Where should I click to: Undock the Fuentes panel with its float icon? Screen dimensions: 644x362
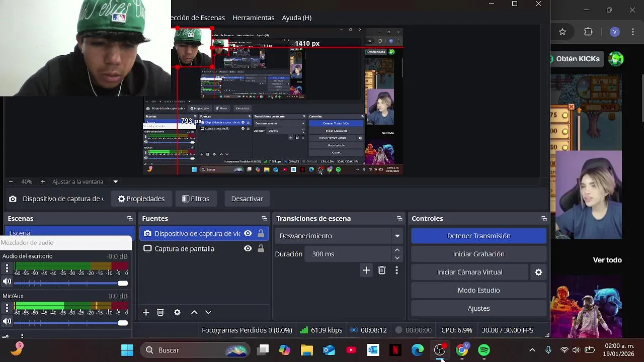click(264, 219)
